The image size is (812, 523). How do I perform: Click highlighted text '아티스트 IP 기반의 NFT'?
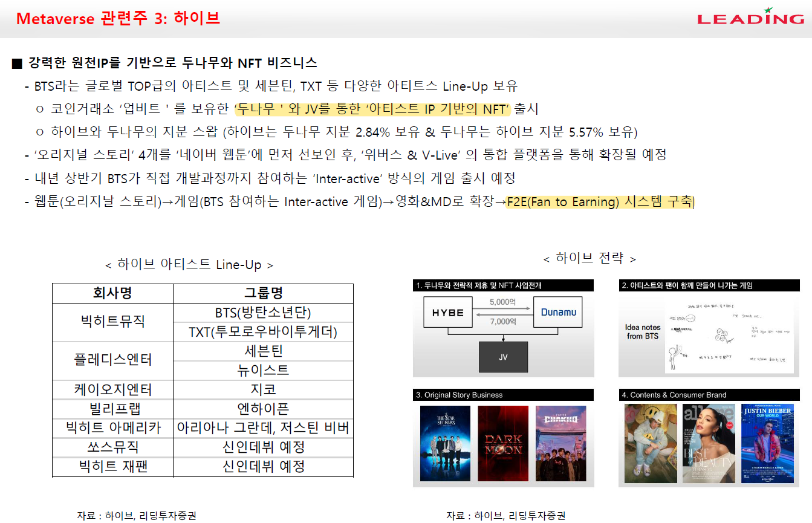(x=438, y=109)
